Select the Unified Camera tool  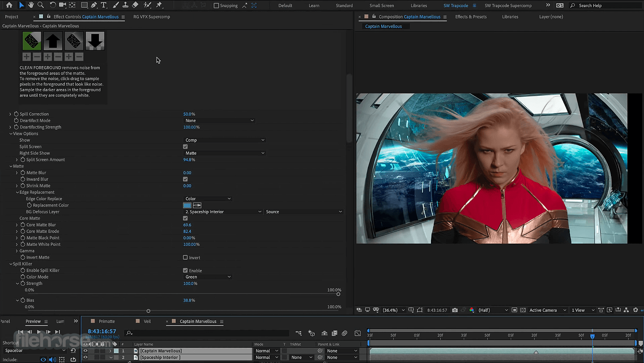pyautogui.click(x=63, y=5)
